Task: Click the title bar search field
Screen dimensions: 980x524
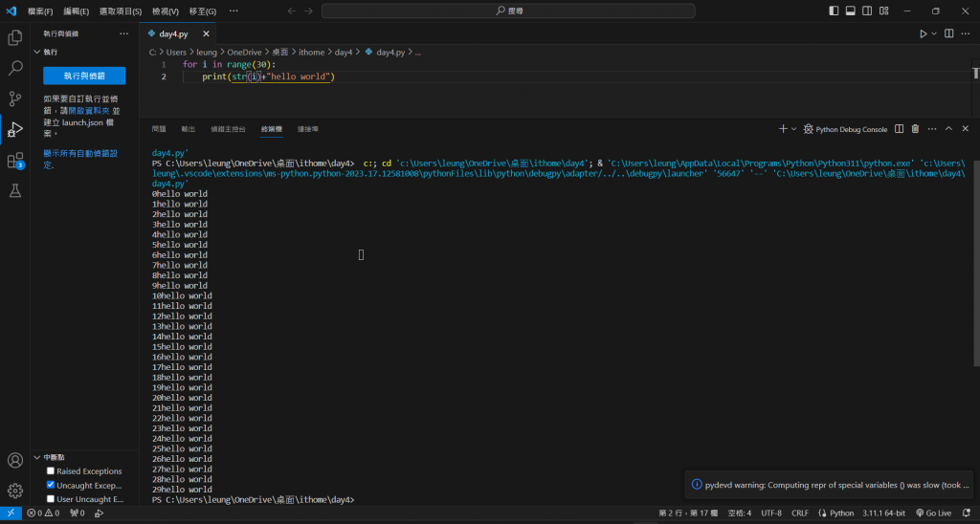Action: [508, 11]
